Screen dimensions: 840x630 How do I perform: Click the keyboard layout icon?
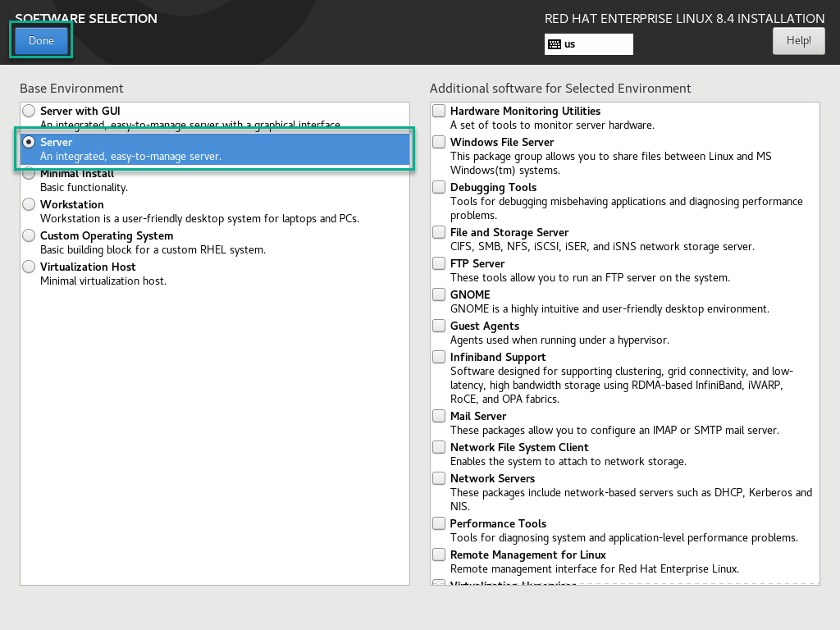[x=555, y=44]
